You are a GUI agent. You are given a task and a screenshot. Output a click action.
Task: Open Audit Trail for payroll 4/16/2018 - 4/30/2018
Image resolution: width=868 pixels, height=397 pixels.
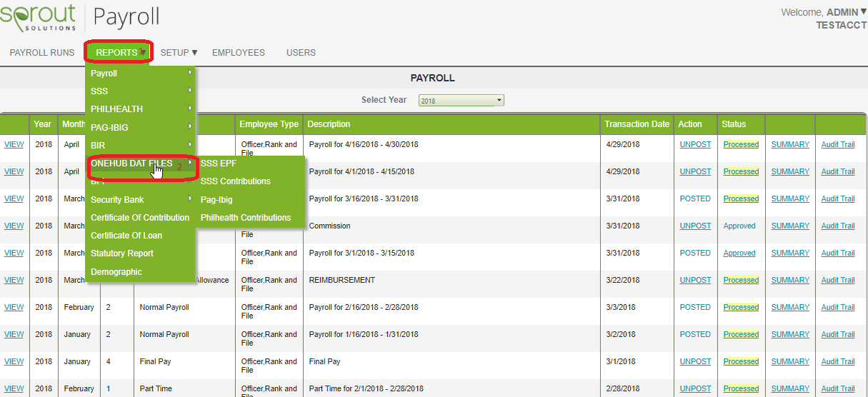pyautogui.click(x=838, y=144)
